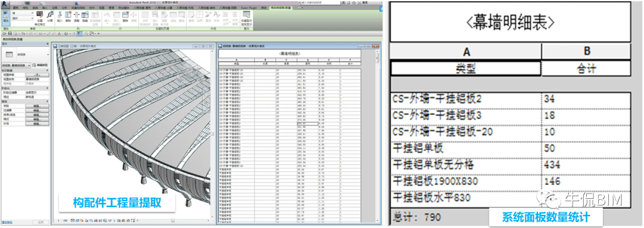Open the 明细表: 幕墙明细表 instance dropdown
Screen dimensions: 644x228
[16, 65]
